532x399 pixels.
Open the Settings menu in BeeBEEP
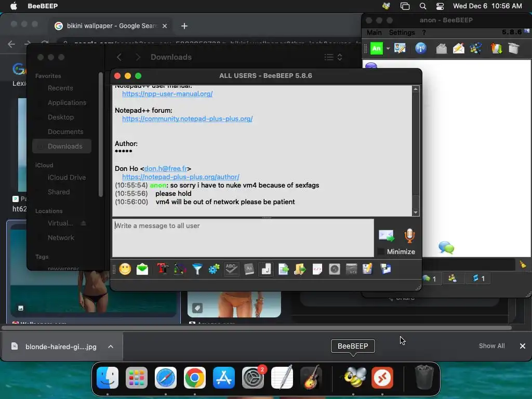[402, 33]
